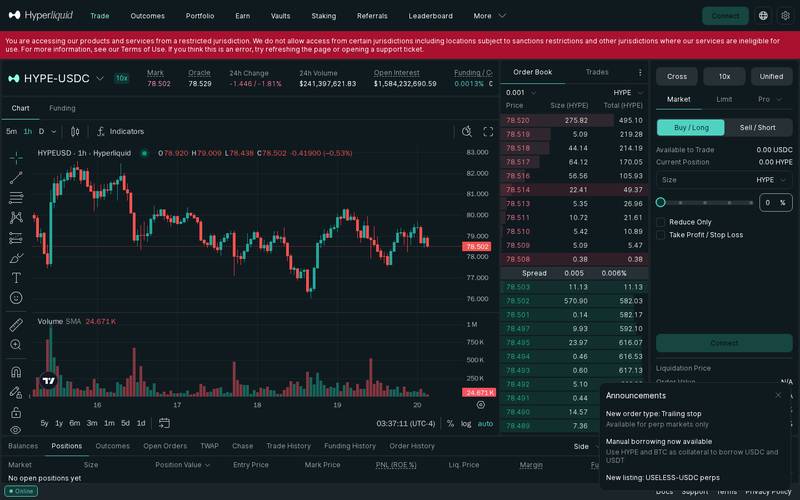
Task: Expand the HYPE-USDC market selector
Action: (56, 78)
